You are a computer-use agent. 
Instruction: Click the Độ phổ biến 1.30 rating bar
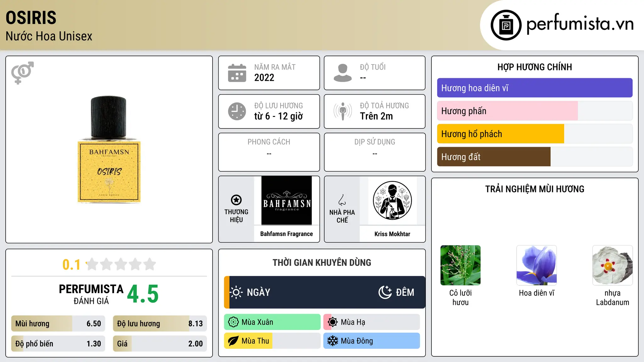(x=58, y=344)
